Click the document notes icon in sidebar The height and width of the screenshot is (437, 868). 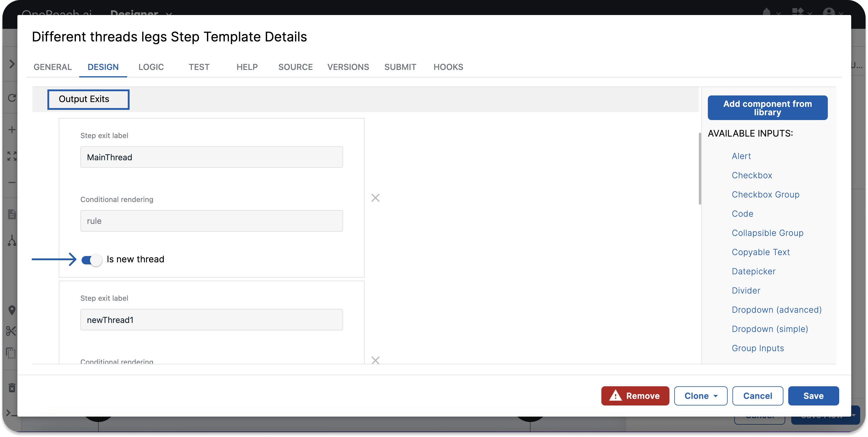(x=12, y=214)
